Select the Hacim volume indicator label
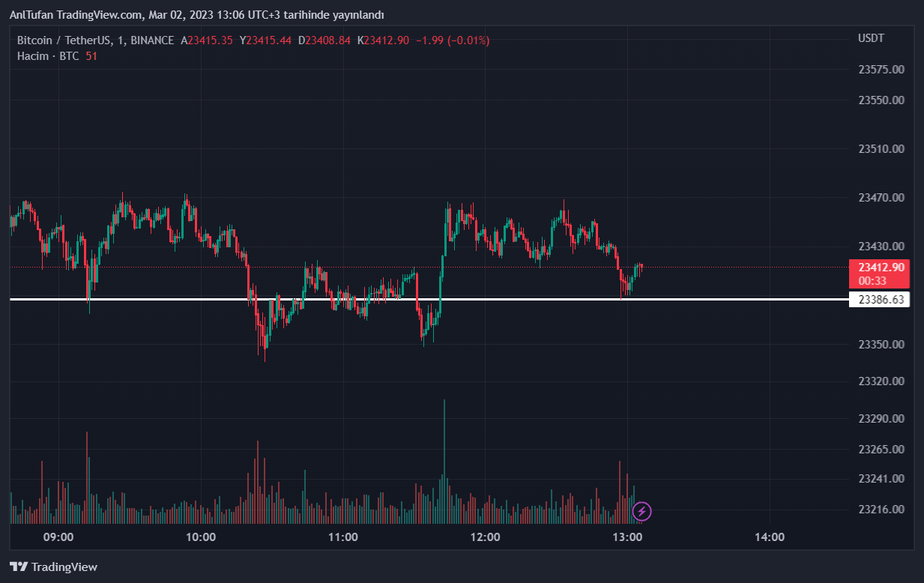 point(33,56)
